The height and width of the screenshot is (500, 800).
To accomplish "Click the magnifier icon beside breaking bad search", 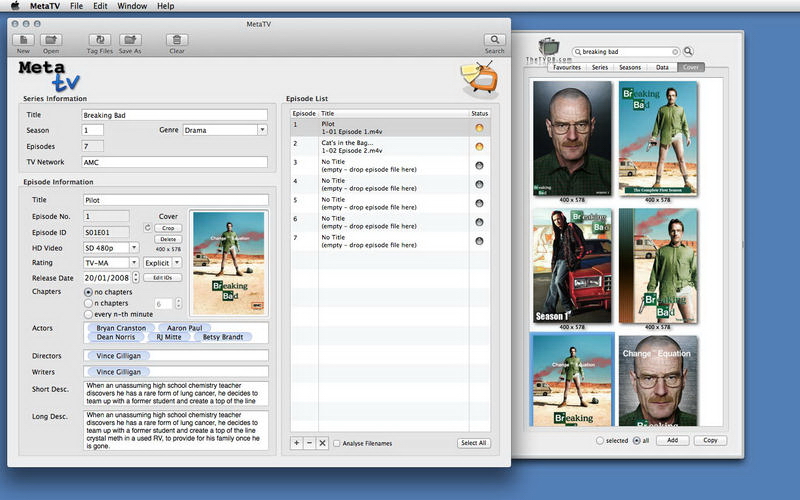I will (688, 51).
